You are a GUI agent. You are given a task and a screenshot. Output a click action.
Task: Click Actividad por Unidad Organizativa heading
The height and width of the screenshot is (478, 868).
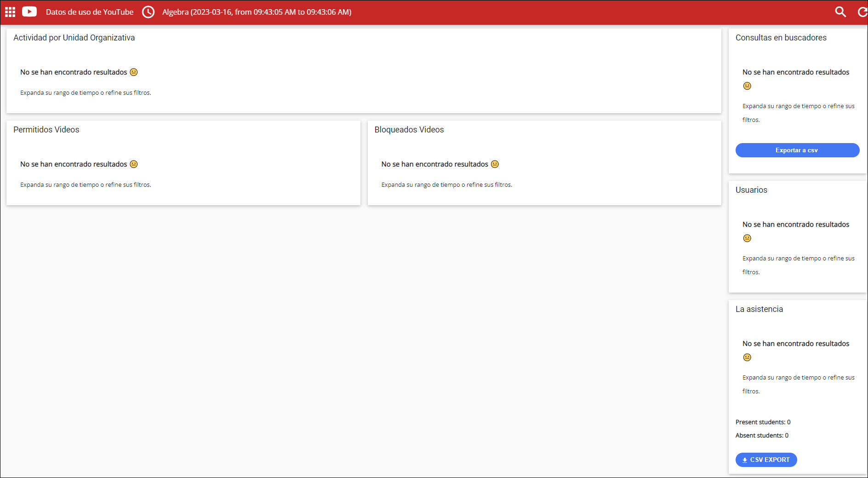pyautogui.click(x=74, y=38)
